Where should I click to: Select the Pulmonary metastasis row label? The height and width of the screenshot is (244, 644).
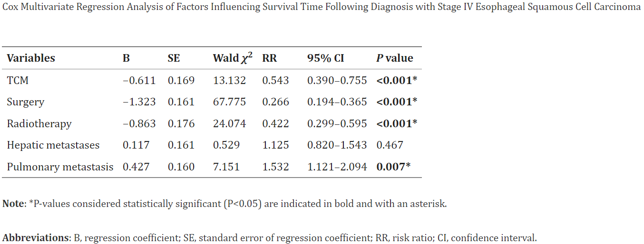point(60,167)
